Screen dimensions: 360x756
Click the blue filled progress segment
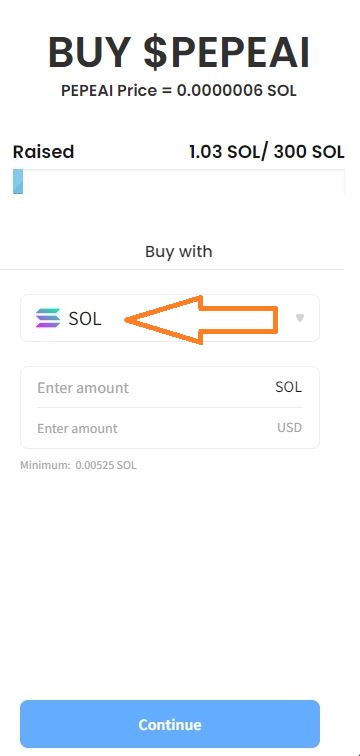point(18,182)
